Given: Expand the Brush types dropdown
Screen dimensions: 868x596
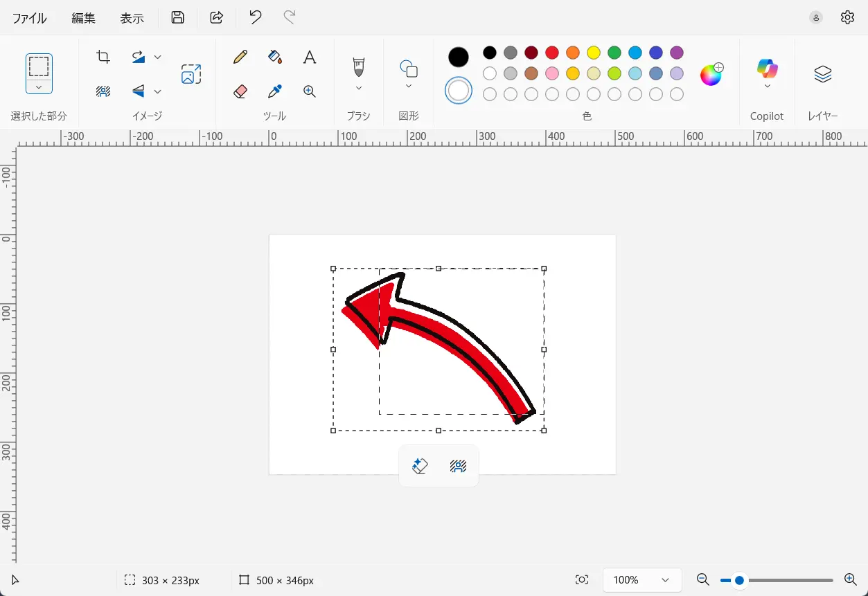Looking at the screenshot, I should (358, 88).
